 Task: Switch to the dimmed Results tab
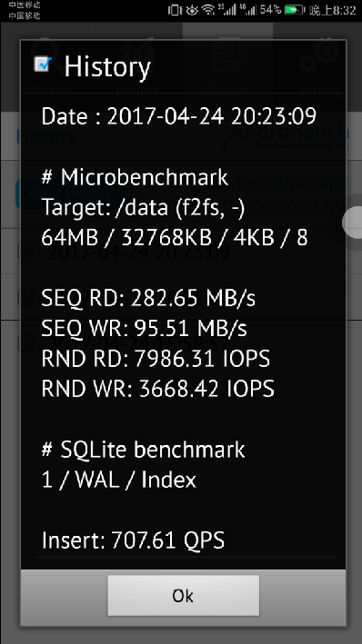[x=136, y=66]
